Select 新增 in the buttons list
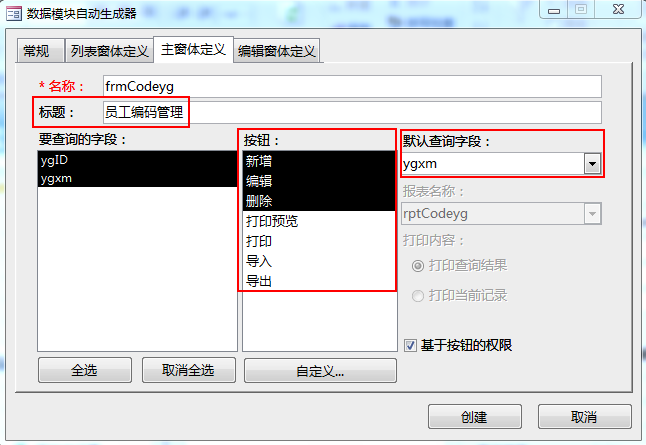Image resolution: width=646 pixels, height=445 pixels. (x=319, y=161)
